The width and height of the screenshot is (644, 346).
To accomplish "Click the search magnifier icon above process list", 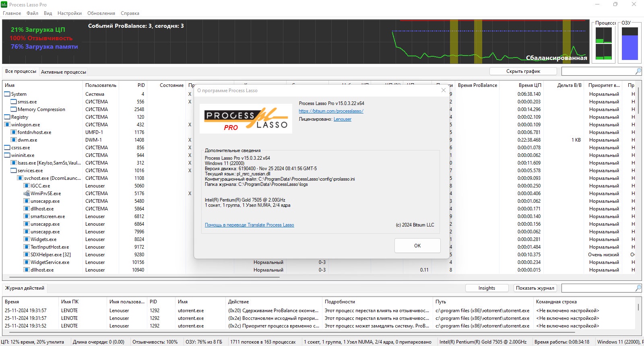I will coord(638,71).
